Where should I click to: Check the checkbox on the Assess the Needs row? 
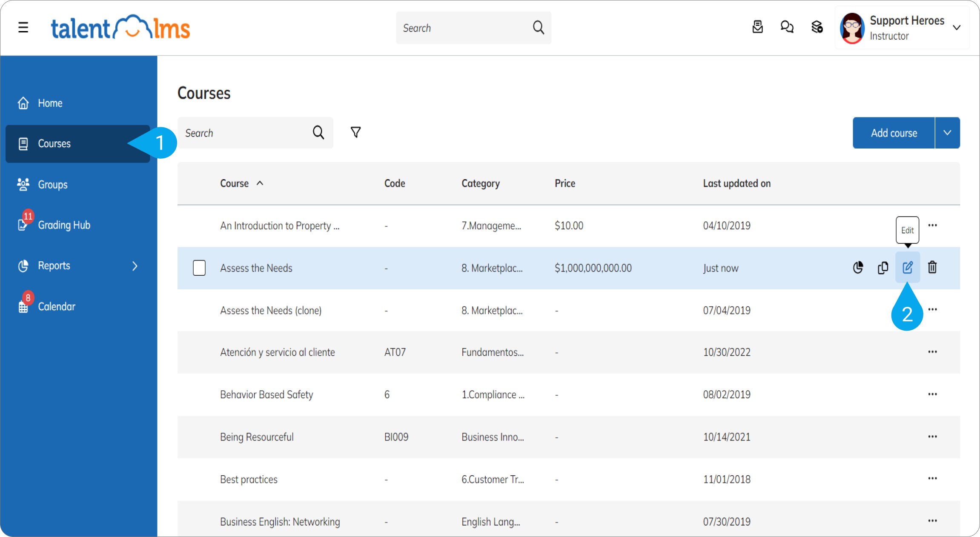tap(199, 268)
